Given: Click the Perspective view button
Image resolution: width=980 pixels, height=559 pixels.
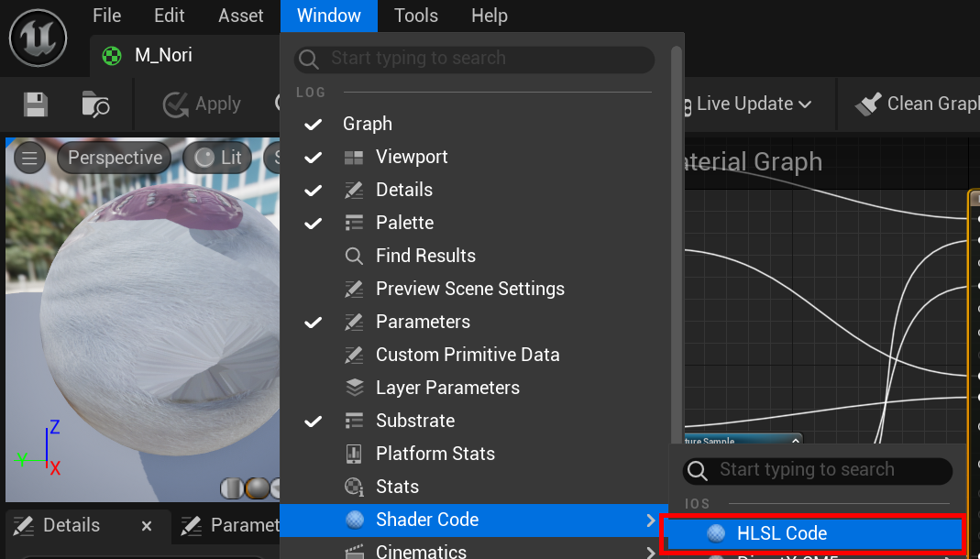Looking at the screenshot, I should tap(114, 157).
